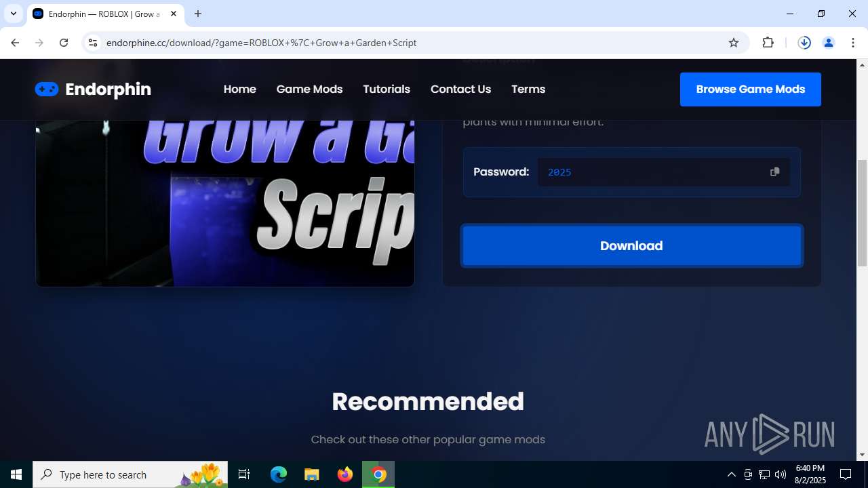
Task: Open the Tutorials nav link
Action: (387, 89)
